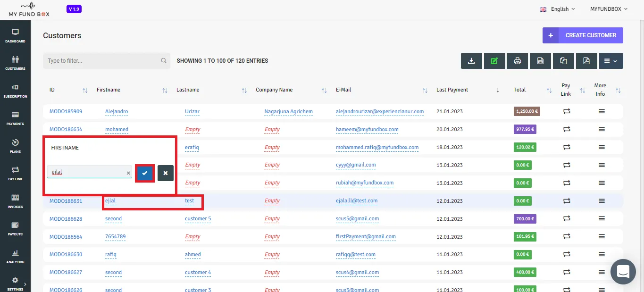Open Pay Link in left sidebar
Viewport: 644px width, 292px height.
[x=15, y=173]
